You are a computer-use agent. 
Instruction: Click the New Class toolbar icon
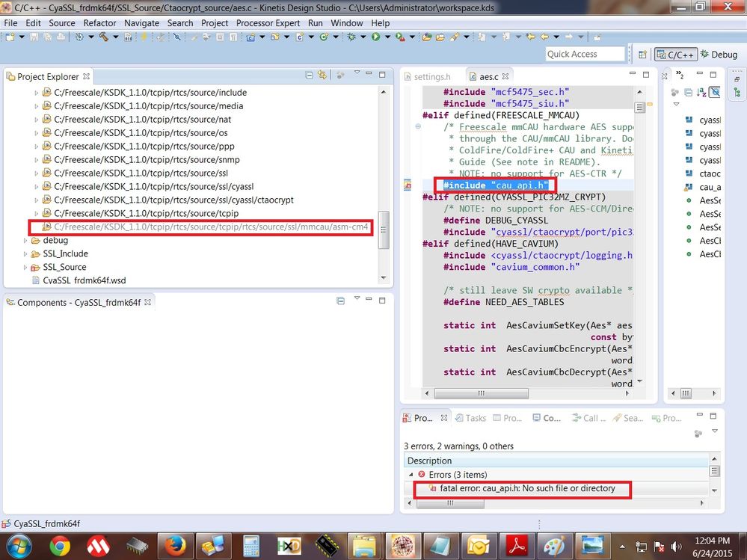pyautogui.click(x=324, y=37)
